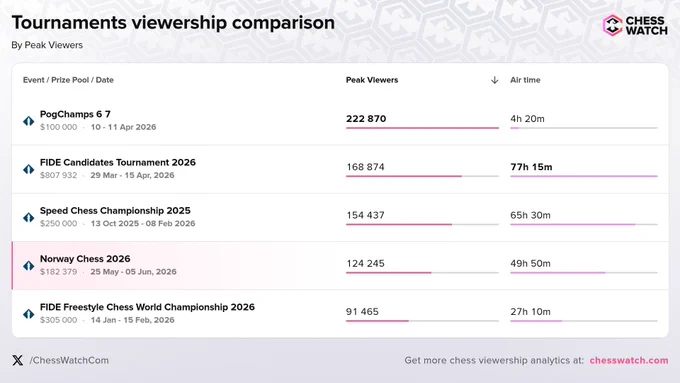Image resolution: width=680 pixels, height=383 pixels.
Task: Open the chesswatch.com link
Action: [x=629, y=360]
